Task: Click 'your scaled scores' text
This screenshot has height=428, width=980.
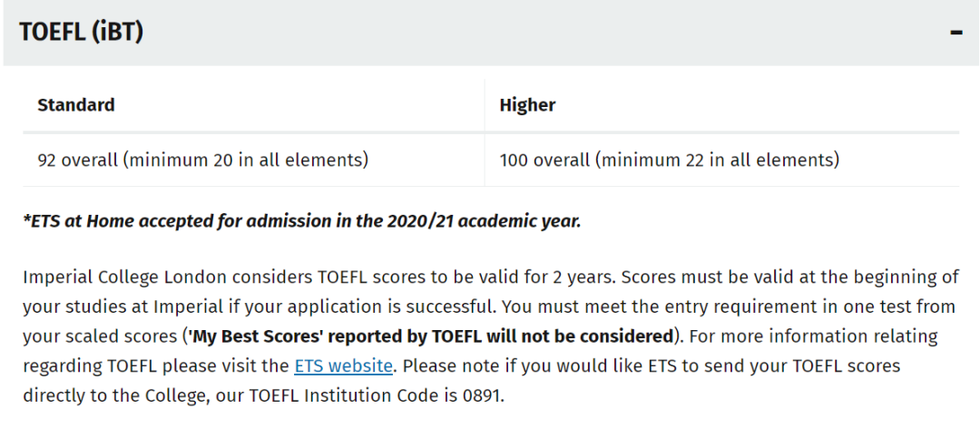Action: click(x=100, y=336)
